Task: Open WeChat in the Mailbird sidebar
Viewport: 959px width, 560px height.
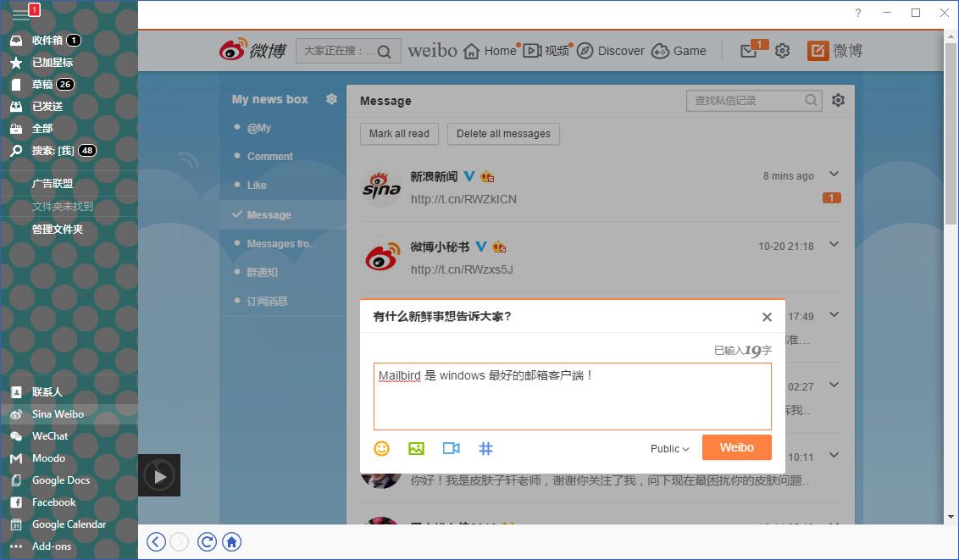Action: click(50, 436)
